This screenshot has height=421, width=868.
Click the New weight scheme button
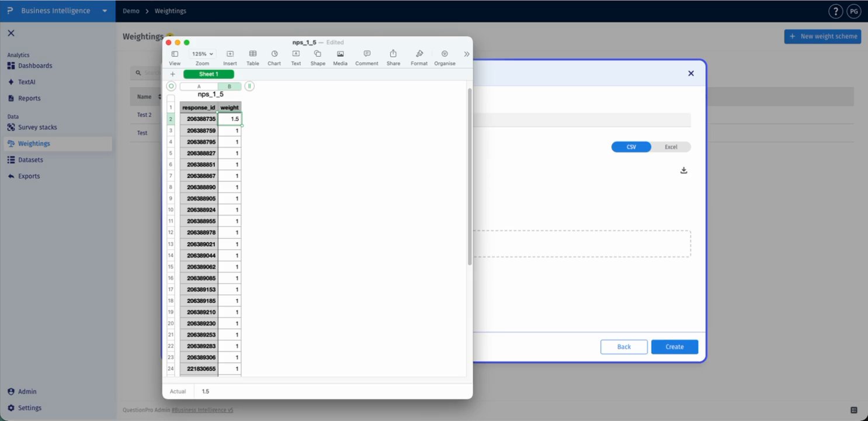pyautogui.click(x=822, y=36)
